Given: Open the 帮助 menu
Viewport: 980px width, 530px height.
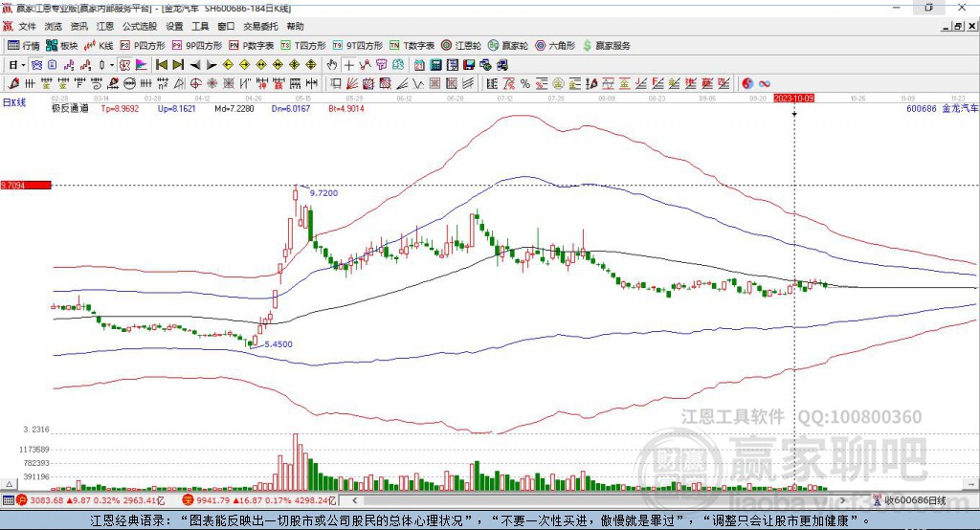Looking at the screenshot, I should pyautogui.click(x=295, y=26).
